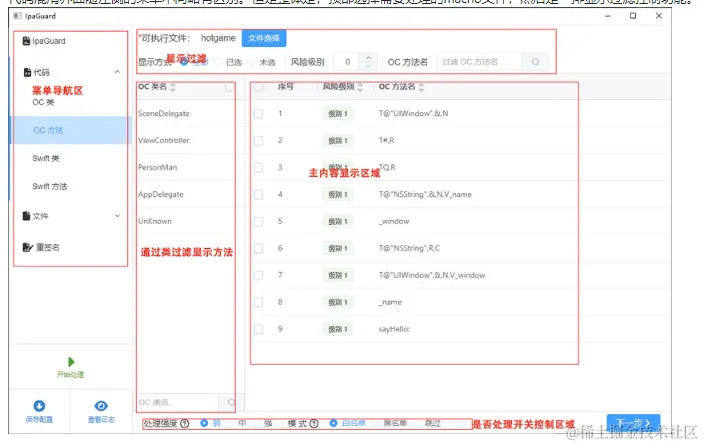This screenshot has width=703, height=446.
Task: Check the box for row 4 V_name
Action: 258,195
